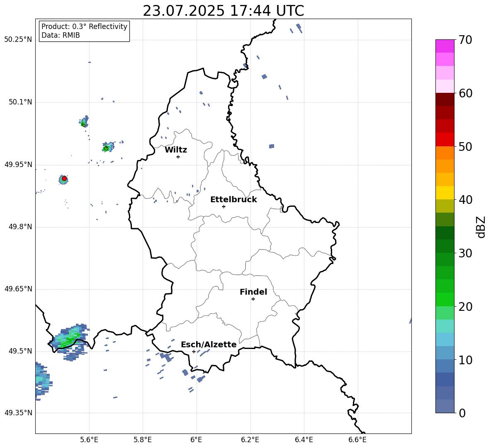Click the colorbar tick label 70
The image size is (491, 448).
[x=465, y=40]
